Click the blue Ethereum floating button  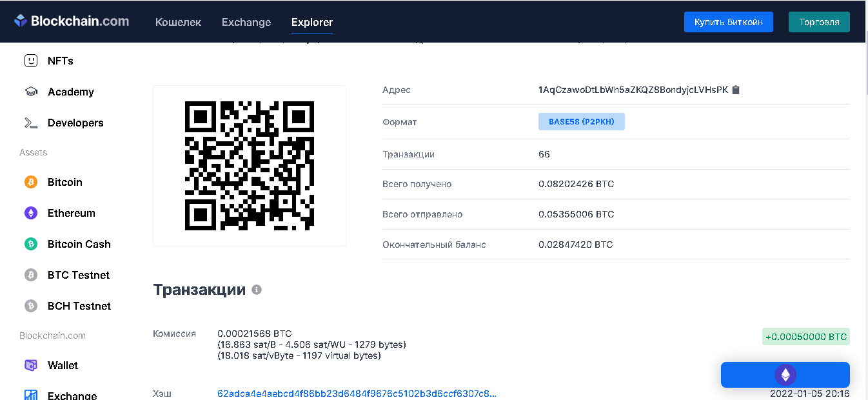tap(785, 375)
